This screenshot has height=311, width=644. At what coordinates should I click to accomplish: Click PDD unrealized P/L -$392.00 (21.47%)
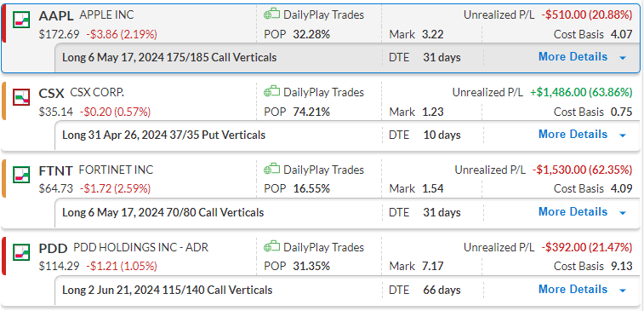pos(586,247)
